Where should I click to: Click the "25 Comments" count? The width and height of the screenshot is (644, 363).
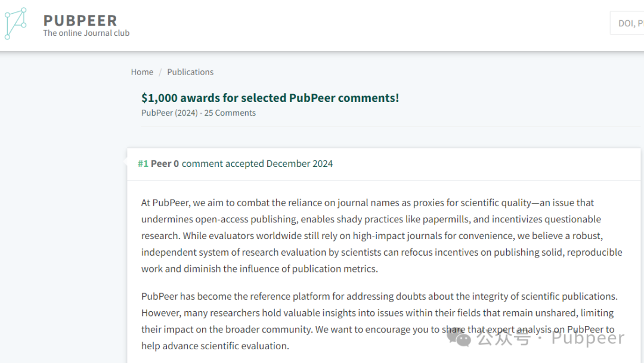click(230, 113)
